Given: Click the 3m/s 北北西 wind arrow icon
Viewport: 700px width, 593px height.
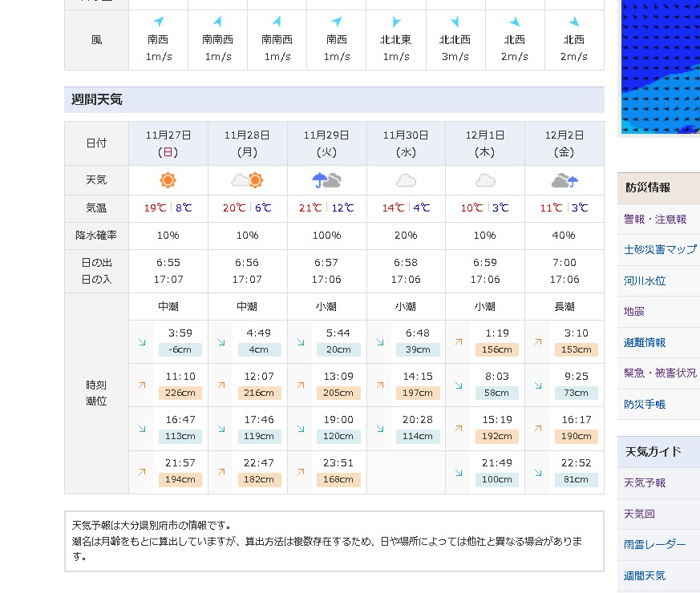Looking at the screenshot, I should click(455, 22).
